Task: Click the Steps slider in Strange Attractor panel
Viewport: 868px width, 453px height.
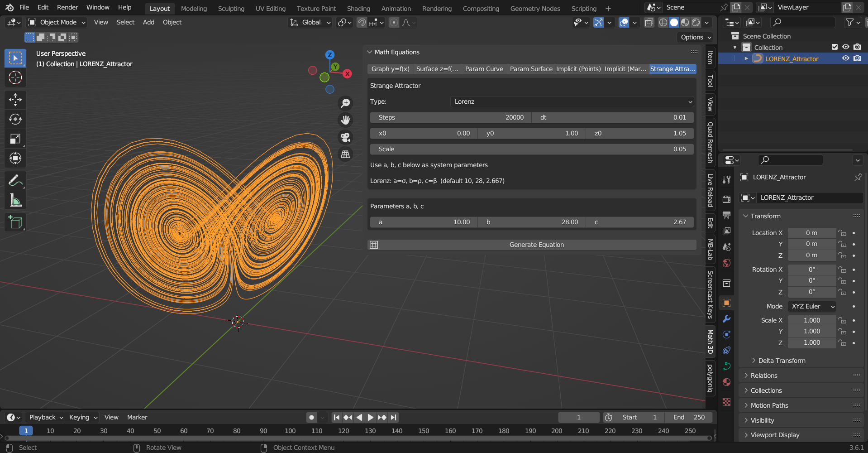Action: pos(450,117)
